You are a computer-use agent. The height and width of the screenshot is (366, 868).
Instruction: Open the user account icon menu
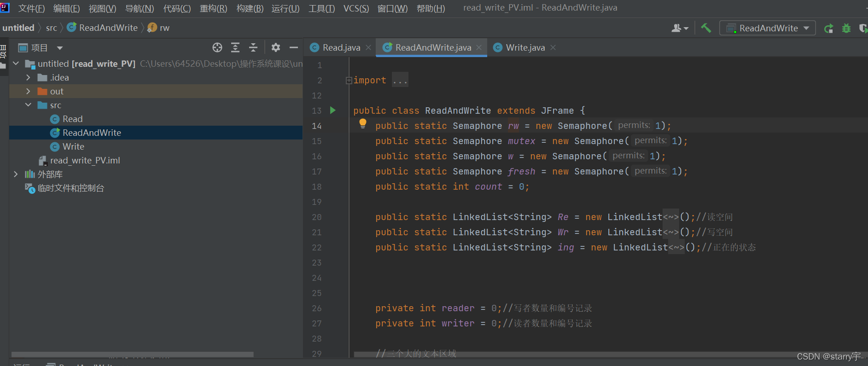point(680,28)
